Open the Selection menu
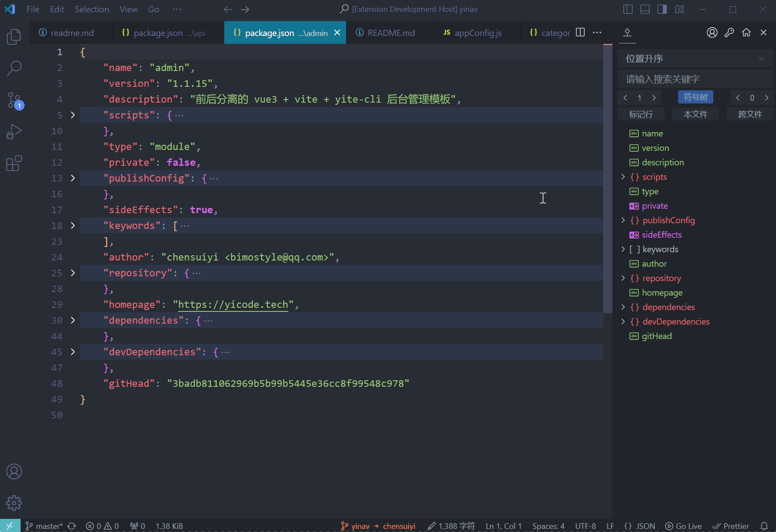The image size is (776, 532). (92, 9)
